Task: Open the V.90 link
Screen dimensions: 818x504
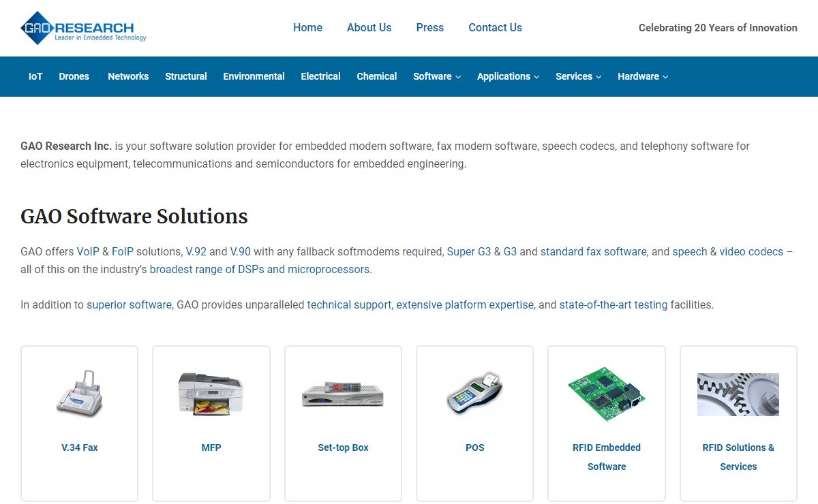Action: pyautogui.click(x=241, y=251)
